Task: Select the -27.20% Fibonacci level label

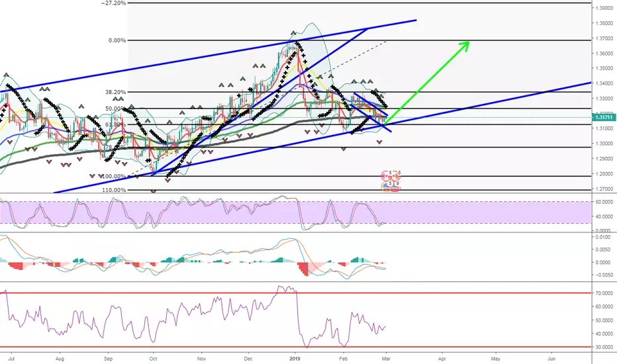Action: click(113, 3)
